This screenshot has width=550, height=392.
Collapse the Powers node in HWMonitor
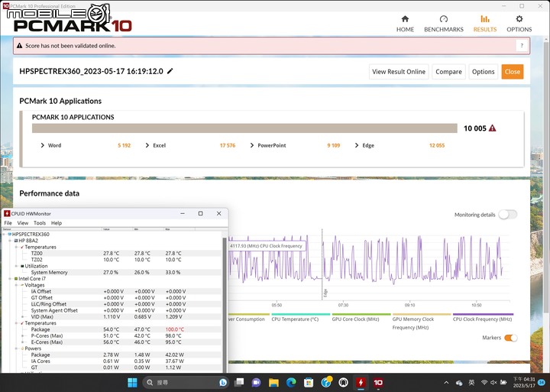point(17,348)
